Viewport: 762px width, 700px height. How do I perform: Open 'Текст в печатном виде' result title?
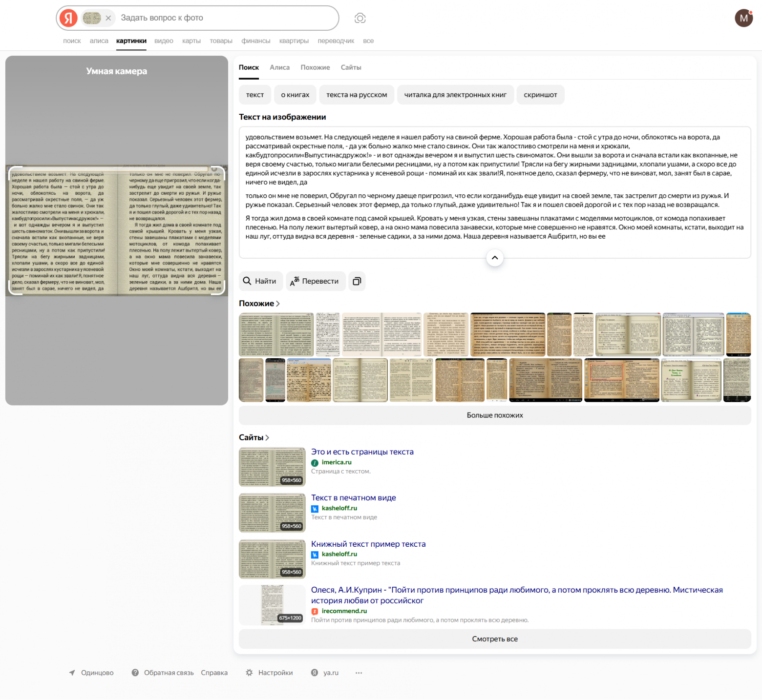354,498
